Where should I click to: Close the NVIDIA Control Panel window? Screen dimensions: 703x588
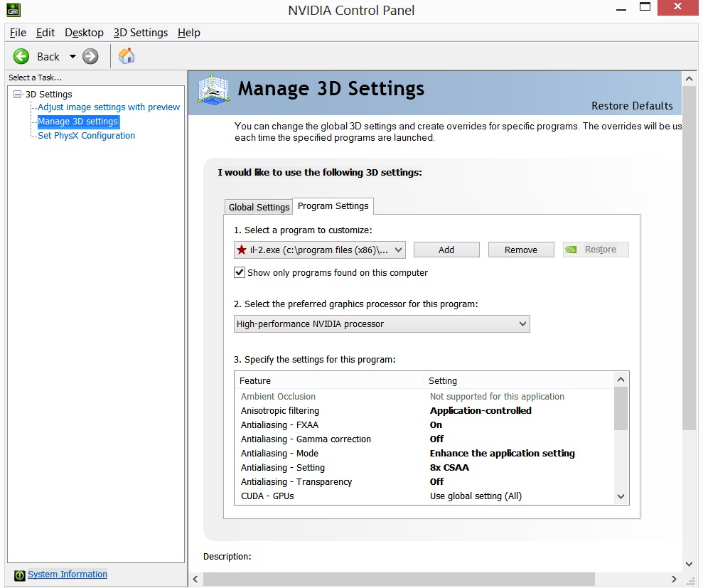[x=677, y=7]
